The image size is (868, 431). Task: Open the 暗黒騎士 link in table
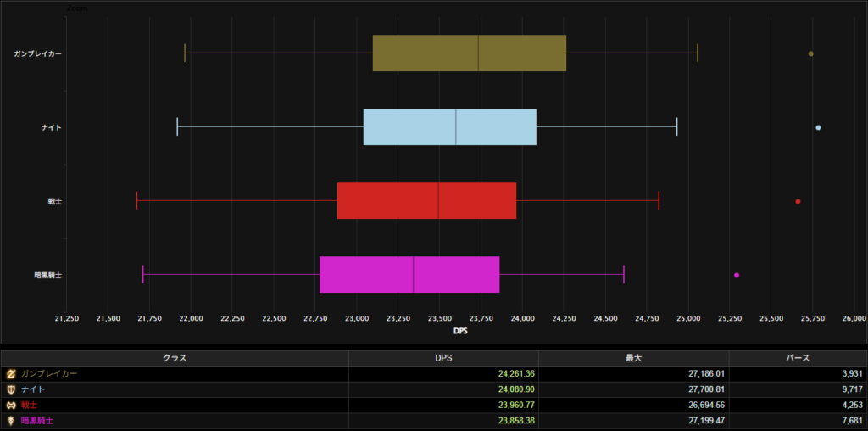[36, 420]
